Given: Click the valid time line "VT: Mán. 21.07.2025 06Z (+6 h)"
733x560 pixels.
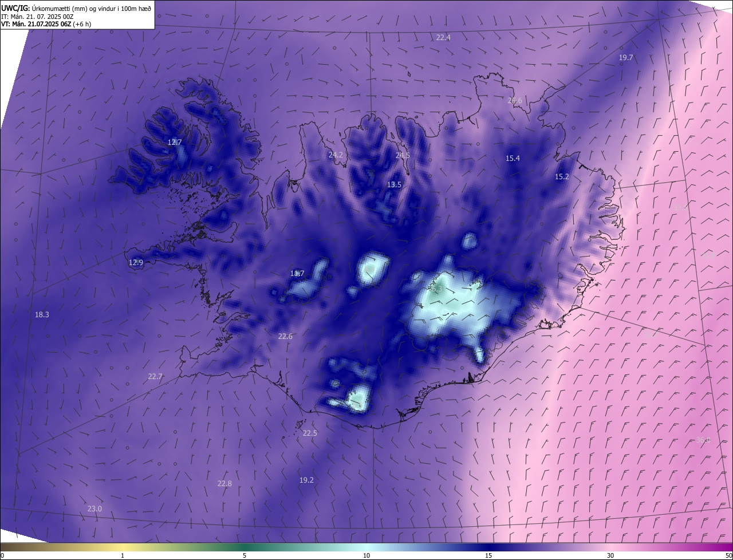Looking at the screenshot, I should [x=45, y=24].
